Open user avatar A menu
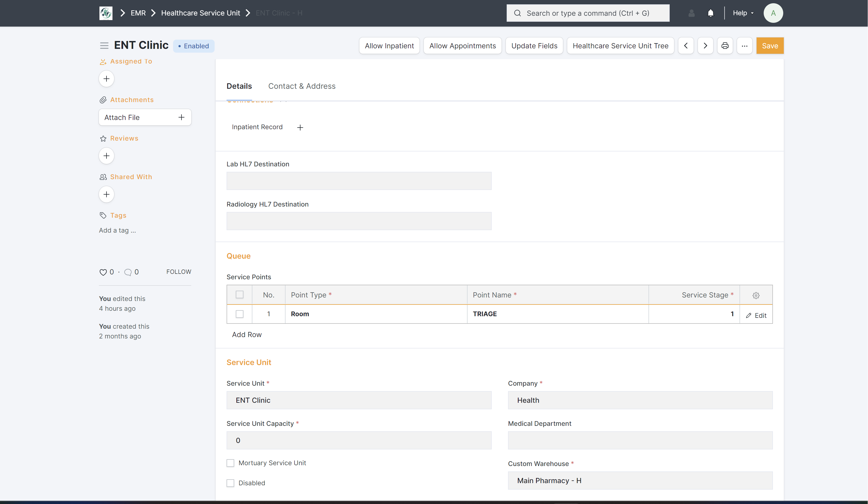This screenshot has height=504, width=868. click(x=773, y=13)
